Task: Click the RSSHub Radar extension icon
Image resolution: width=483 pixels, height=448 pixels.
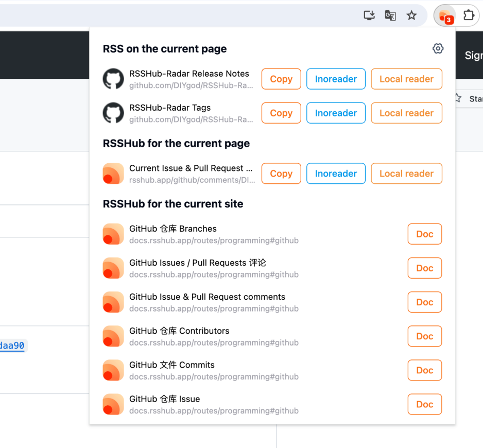Action: [x=444, y=15]
